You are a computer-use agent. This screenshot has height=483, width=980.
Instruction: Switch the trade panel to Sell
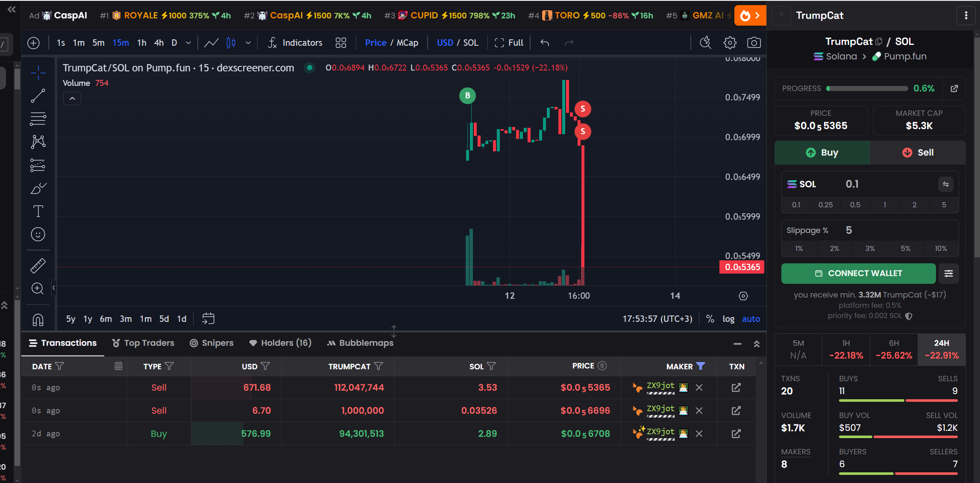point(918,153)
